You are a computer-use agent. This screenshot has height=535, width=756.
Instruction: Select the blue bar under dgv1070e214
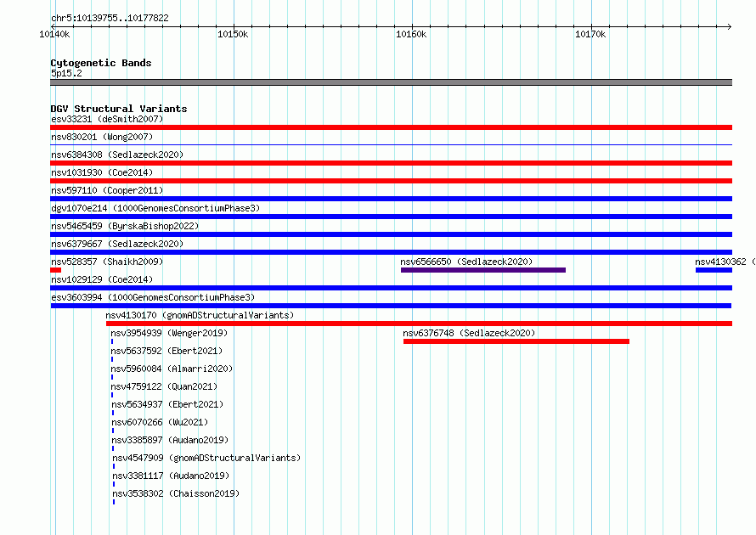[x=391, y=217]
